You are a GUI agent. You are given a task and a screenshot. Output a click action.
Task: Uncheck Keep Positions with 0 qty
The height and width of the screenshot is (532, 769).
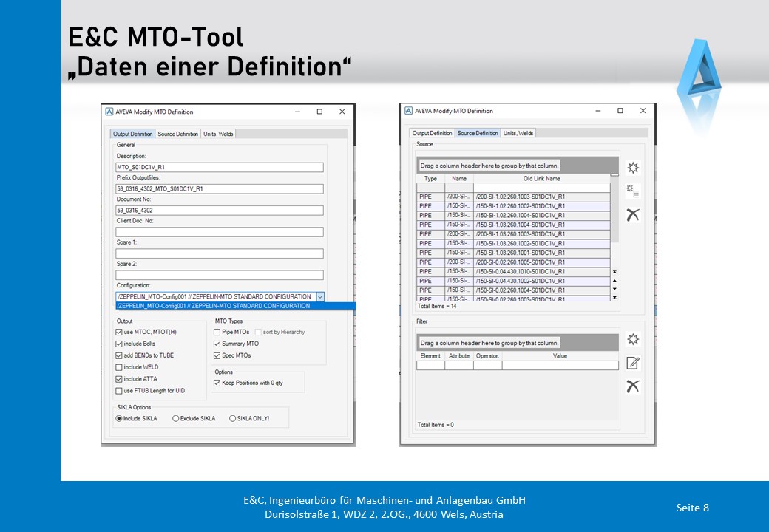217,383
